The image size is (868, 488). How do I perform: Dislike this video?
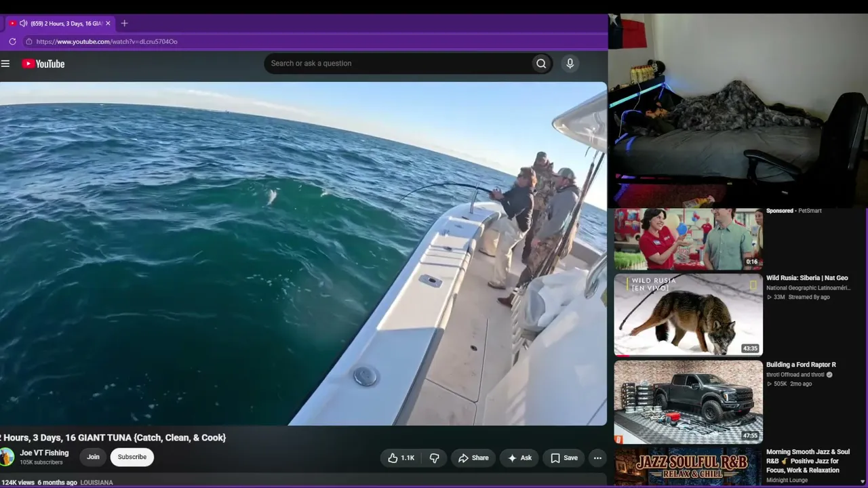434,458
